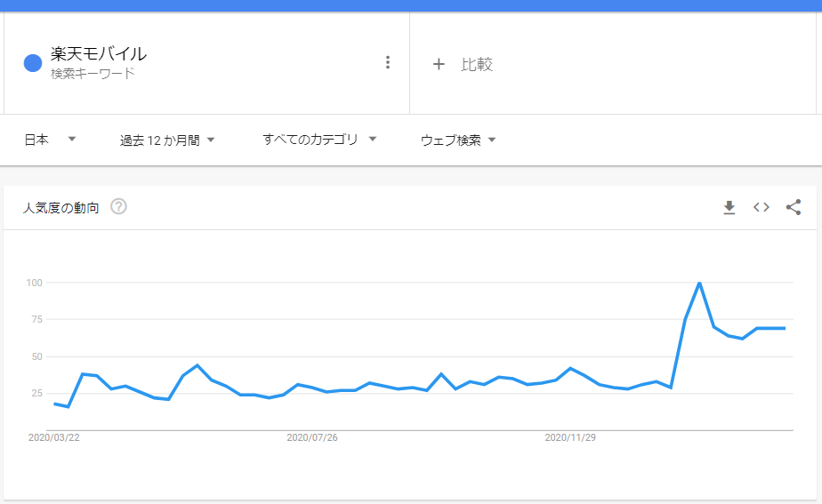
Task: Click the 検索キーワード subtitle text
Action: pyautogui.click(x=93, y=74)
